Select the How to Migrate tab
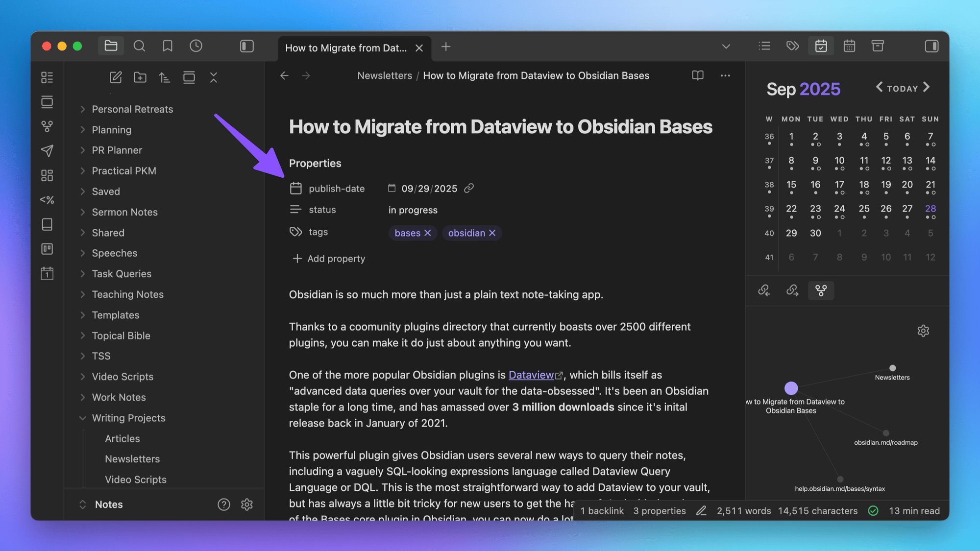This screenshot has height=551, width=980. point(346,48)
